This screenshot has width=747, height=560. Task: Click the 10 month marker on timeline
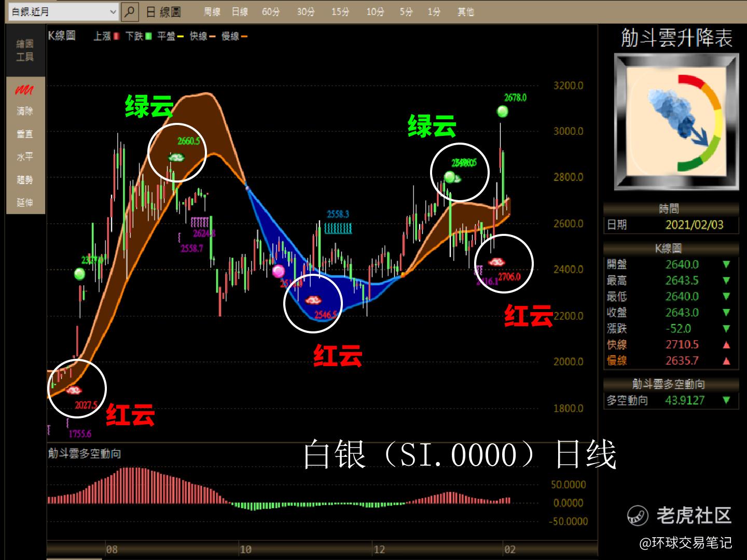245,550
